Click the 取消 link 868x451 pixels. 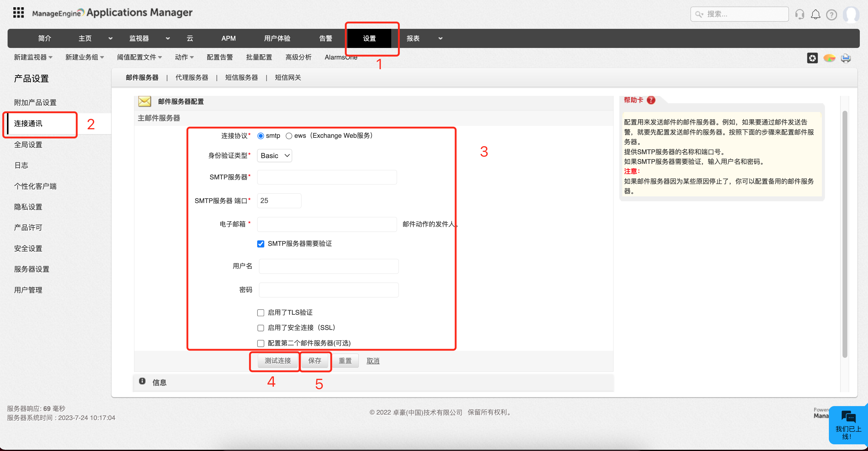click(x=373, y=361)
